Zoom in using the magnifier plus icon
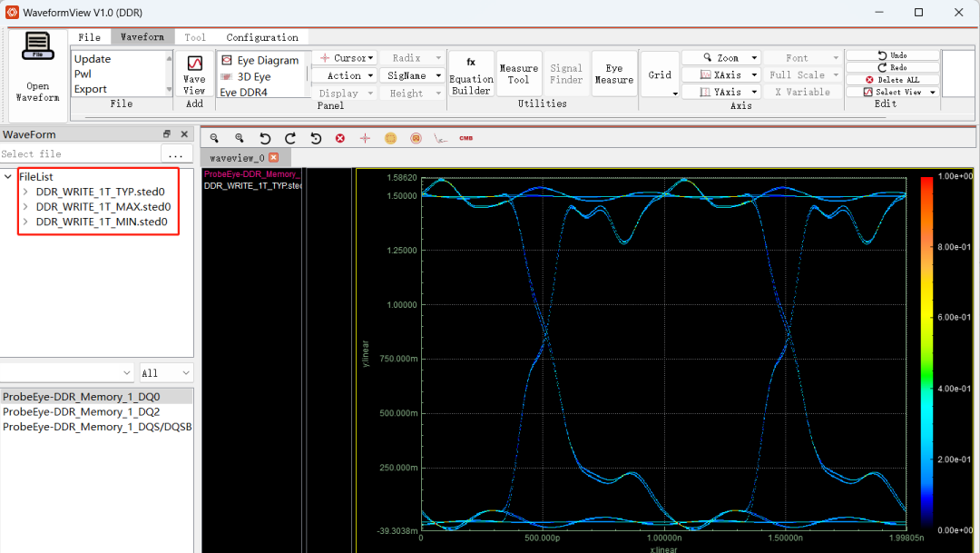980x553 pixels. point(240,138)
